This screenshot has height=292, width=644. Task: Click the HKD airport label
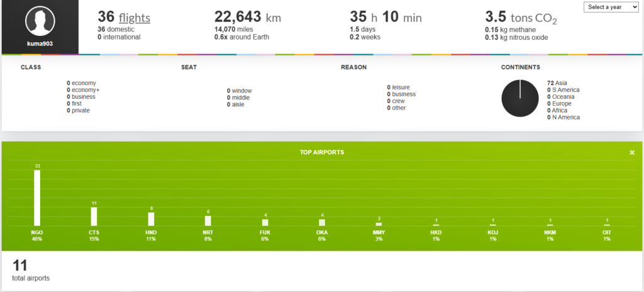click(x=436, y=233)
